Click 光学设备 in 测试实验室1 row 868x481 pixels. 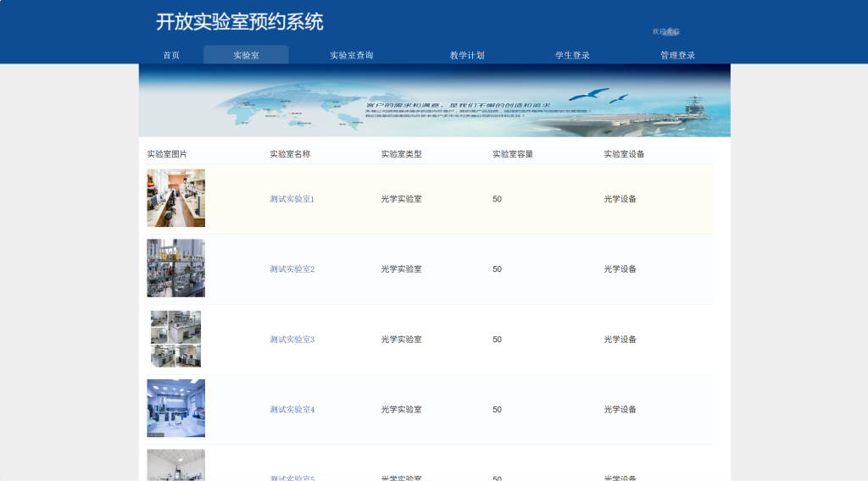tap(620, 199)
